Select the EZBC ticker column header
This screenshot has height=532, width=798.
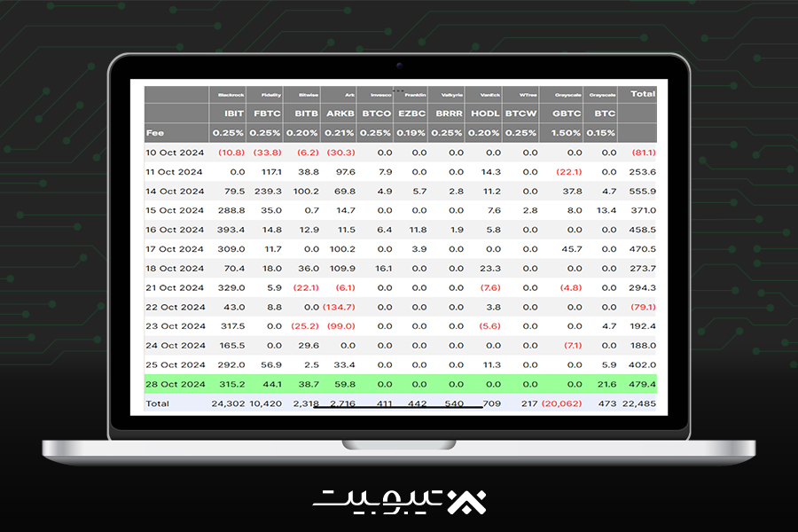[411, 113]
